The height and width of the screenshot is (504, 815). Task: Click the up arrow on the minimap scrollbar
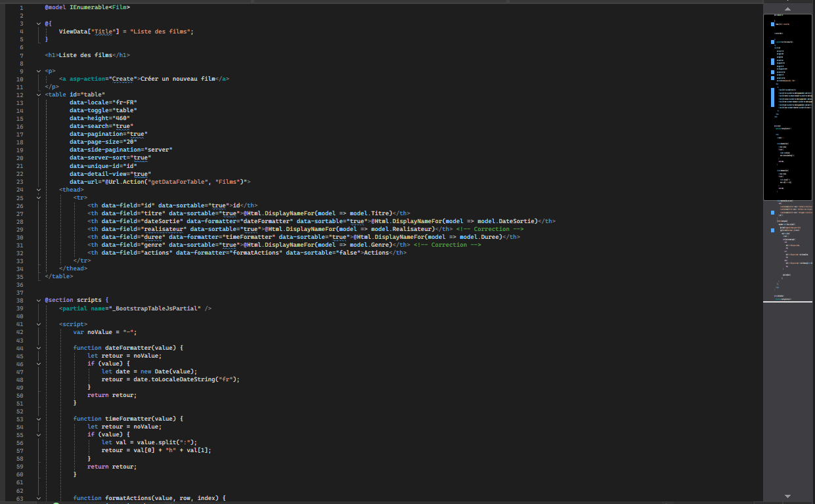(x=787, y=9)
